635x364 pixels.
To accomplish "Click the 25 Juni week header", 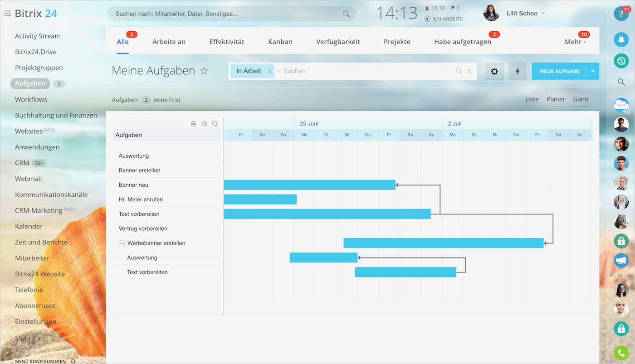I will pos(309,123).
